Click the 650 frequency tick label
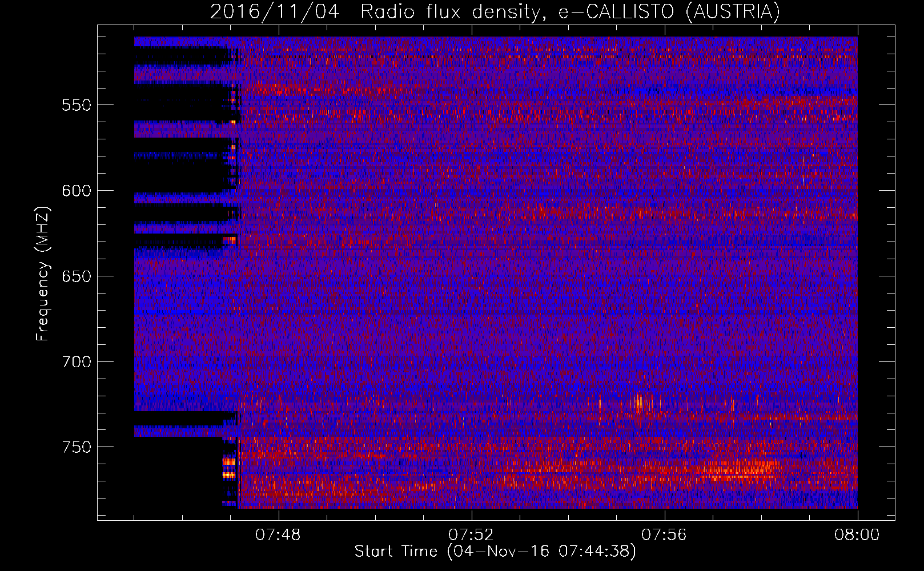Image resolution: width=924 pixels, height=571 pixels. 77,276
